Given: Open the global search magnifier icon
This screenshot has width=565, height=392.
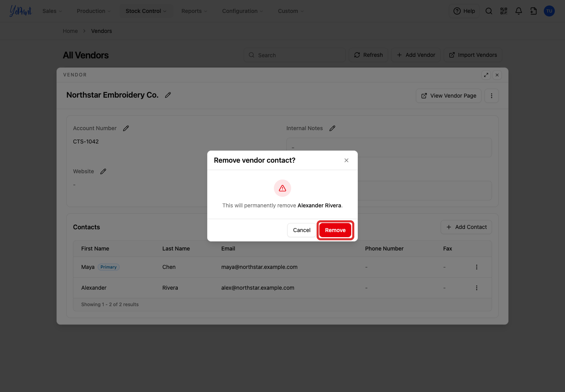Looking at the screenshot, I should point(489,11).
